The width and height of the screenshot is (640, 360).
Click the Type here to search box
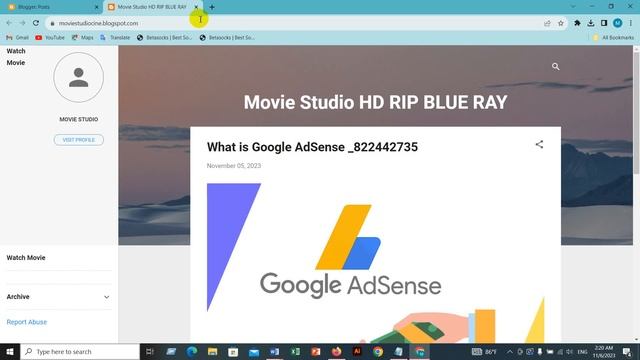click(80, 351)
